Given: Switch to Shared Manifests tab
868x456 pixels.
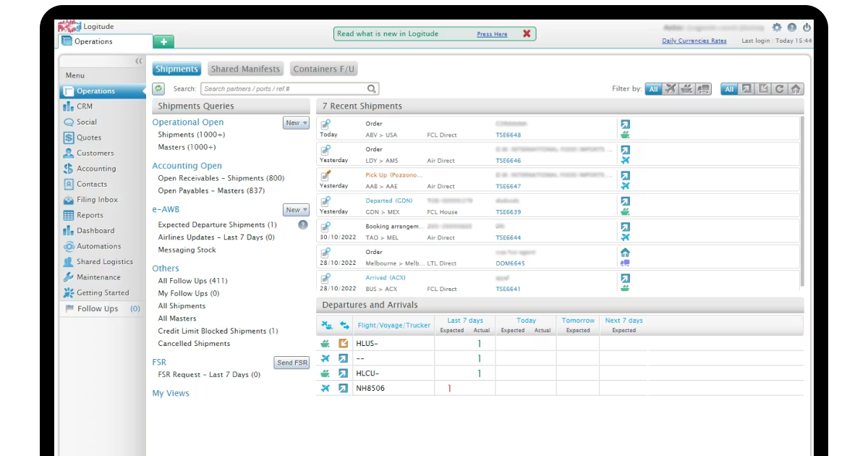Looking at the screenshot, I should point(245,69).
